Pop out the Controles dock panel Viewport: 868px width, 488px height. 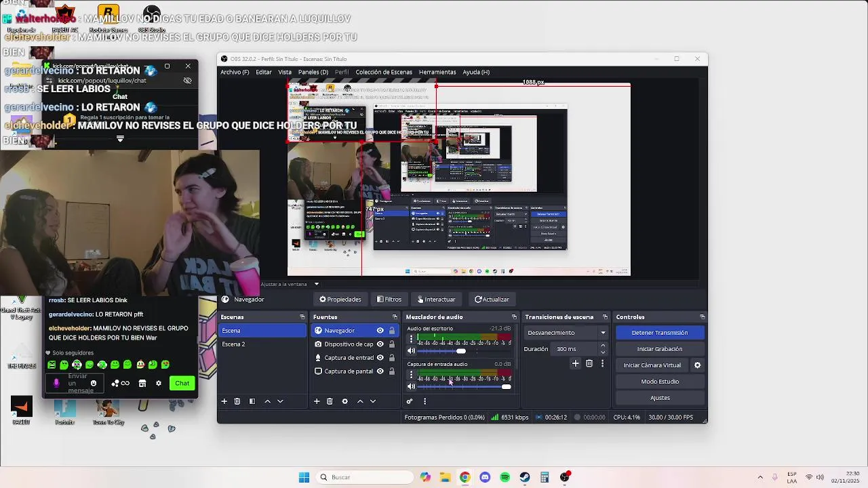pos(702,317)
